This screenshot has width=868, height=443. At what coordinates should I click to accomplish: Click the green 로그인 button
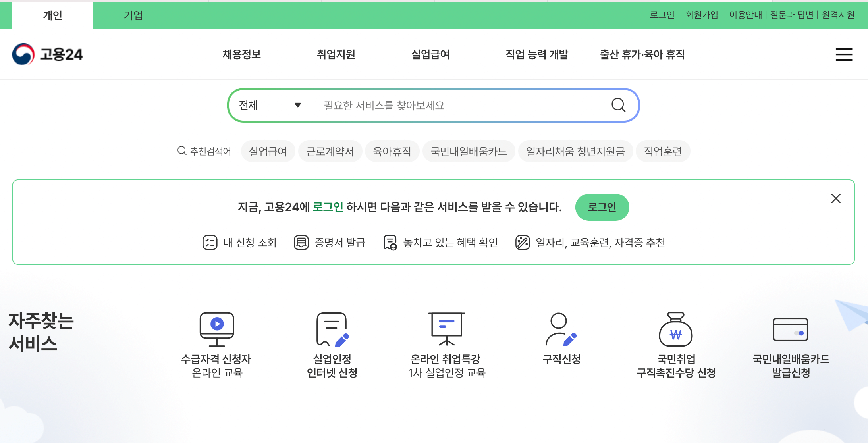tap(602, 207)
